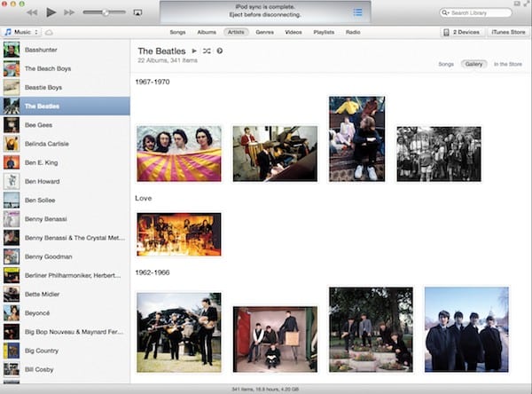Show artist Songs view toggle
This screenshot has height=394, width=532.
(446, 64)
